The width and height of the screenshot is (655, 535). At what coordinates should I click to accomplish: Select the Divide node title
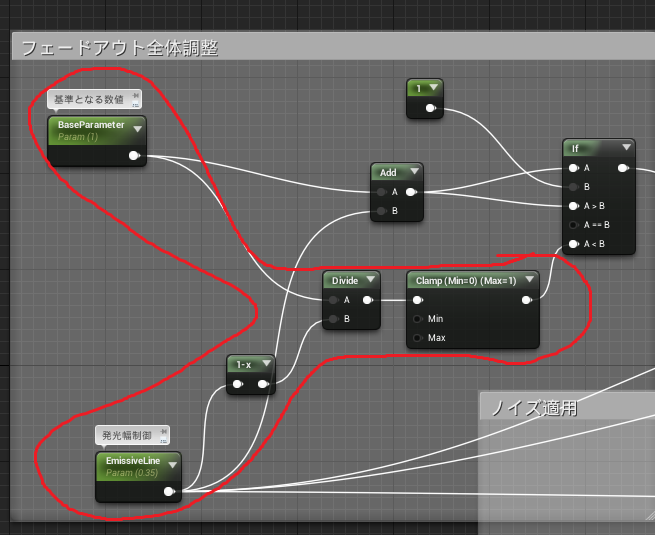click(x=345, y=281)
